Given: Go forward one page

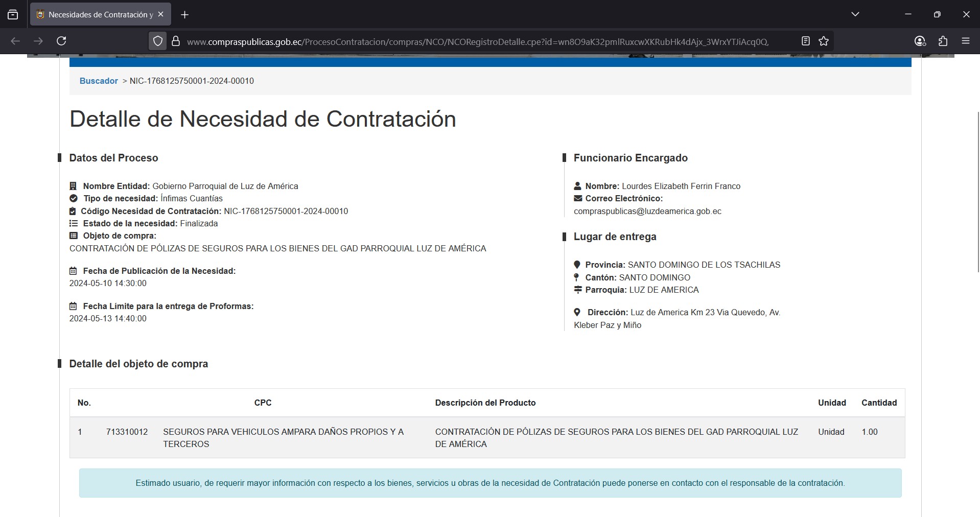Looking at the screenshot, I should click(38, 41).
